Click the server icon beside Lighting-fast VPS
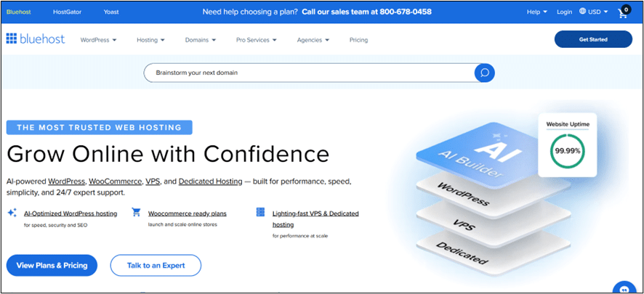Screen dimensions: 644x294 click(260, 212)
